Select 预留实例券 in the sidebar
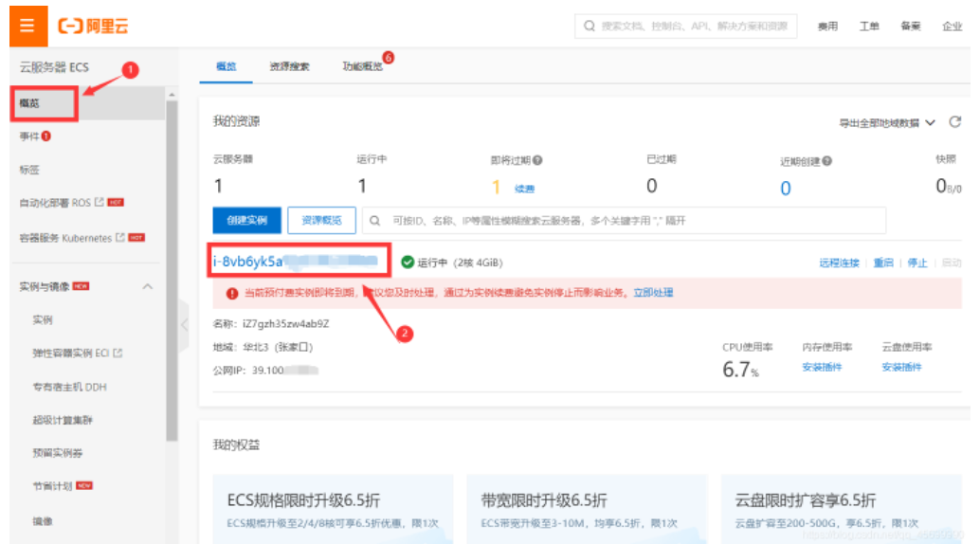This screenshot has width=980, height=544. tap(58, 453)
